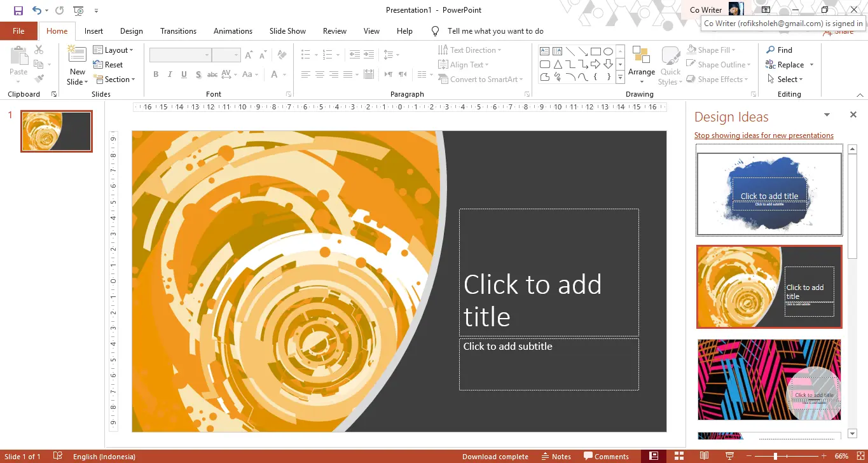The width and height of the screenshot is (868, 463).
Task: Open the Arrange options
Action: point(641,64)
